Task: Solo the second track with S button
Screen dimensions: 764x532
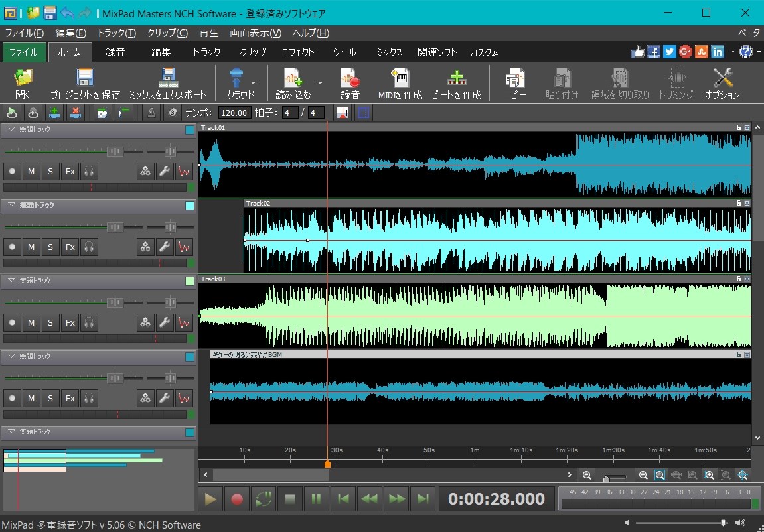Action: pyautogui.click(x=50, y=247)
